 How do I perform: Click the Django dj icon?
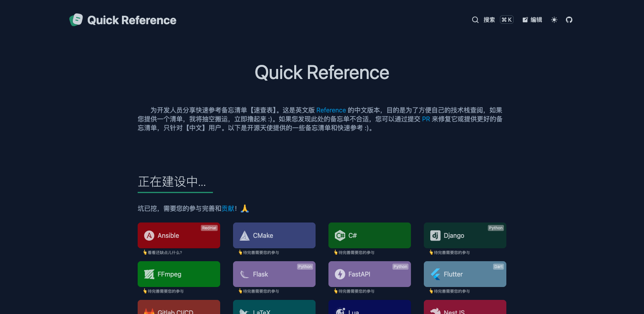point(435,235)
